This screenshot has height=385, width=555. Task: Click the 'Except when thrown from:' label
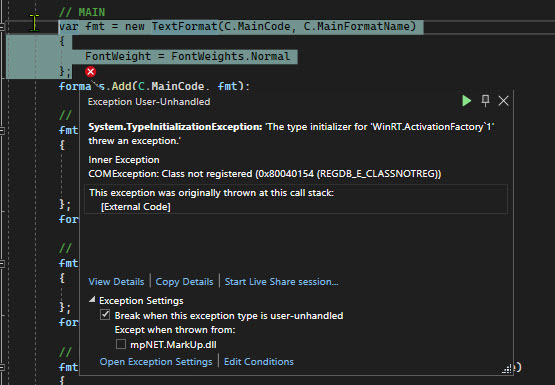pyautogui.click(x=175, y=330)
